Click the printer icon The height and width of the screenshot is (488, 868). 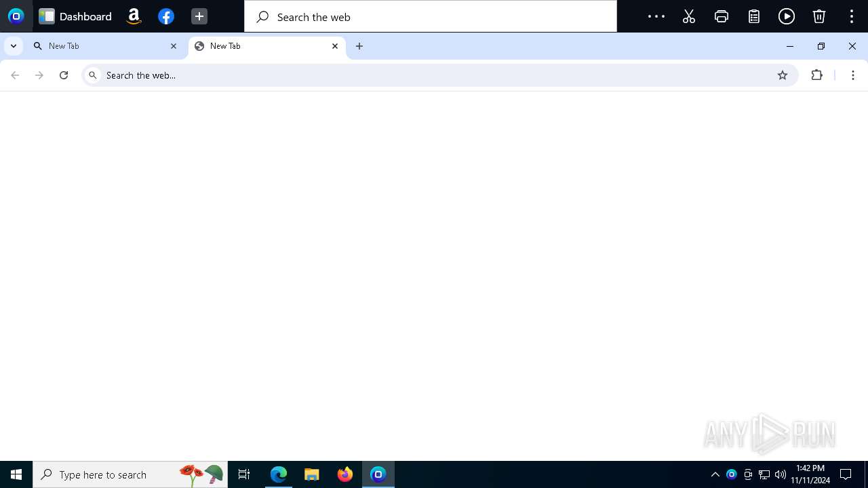(x=722, y=16)
